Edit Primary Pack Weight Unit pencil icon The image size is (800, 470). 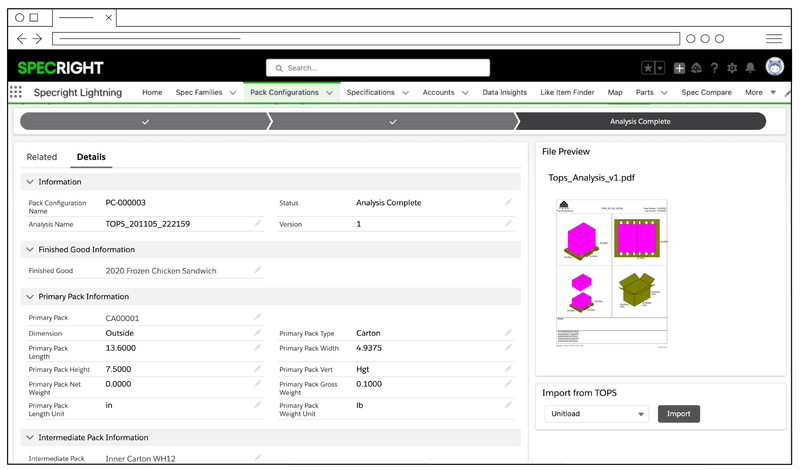pos(508,405)
